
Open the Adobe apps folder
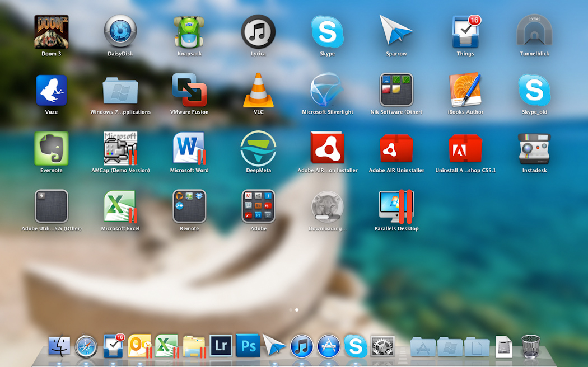point(258,206)
